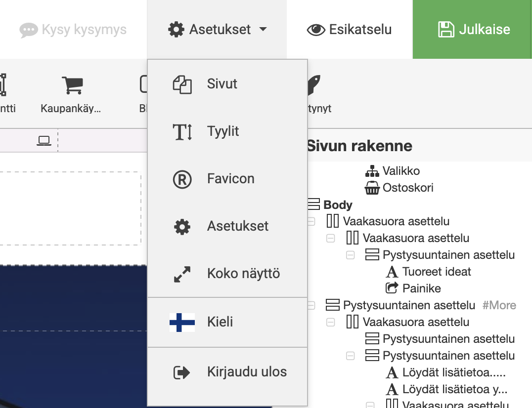Select the laptop device view icon
This screenshot has height=408, width=532.
[x=44, y=141]
